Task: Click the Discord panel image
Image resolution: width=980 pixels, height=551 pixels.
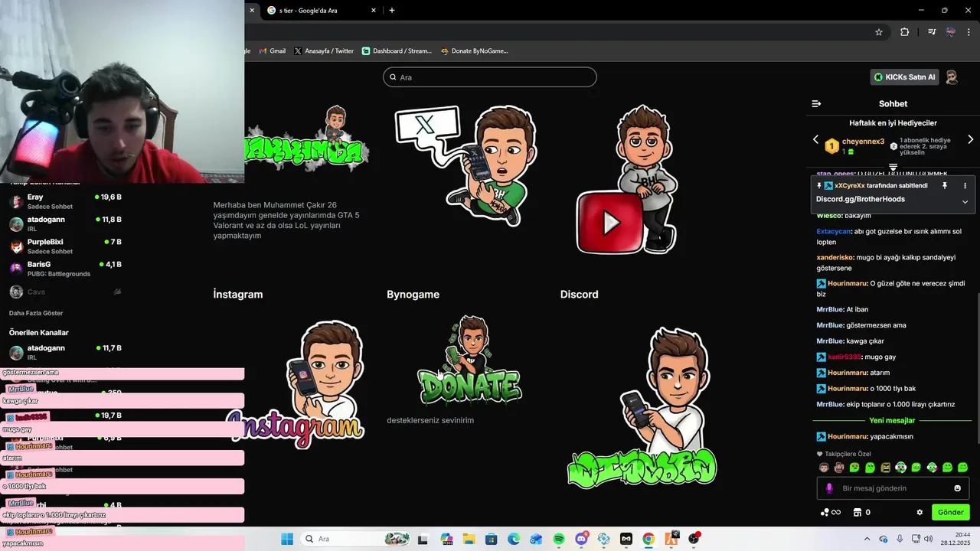Action: click(x=642, y=407)
